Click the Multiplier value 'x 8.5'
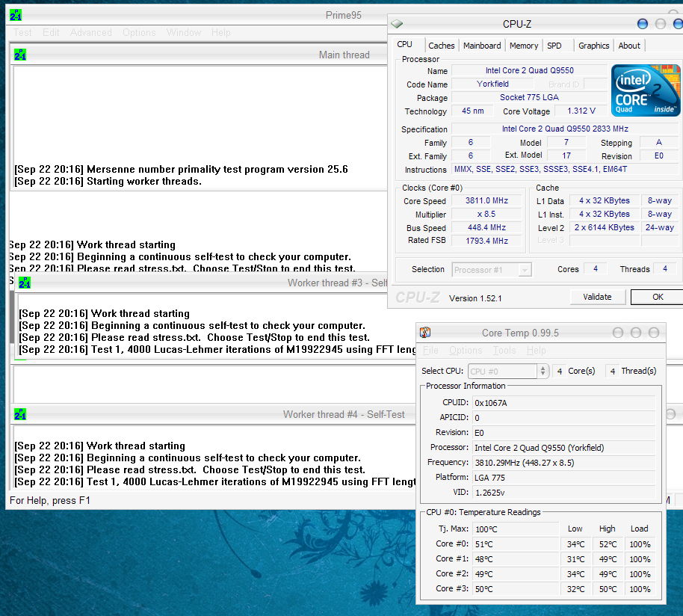683x616 pixels. pyautogui.click(x=486, y=215)
